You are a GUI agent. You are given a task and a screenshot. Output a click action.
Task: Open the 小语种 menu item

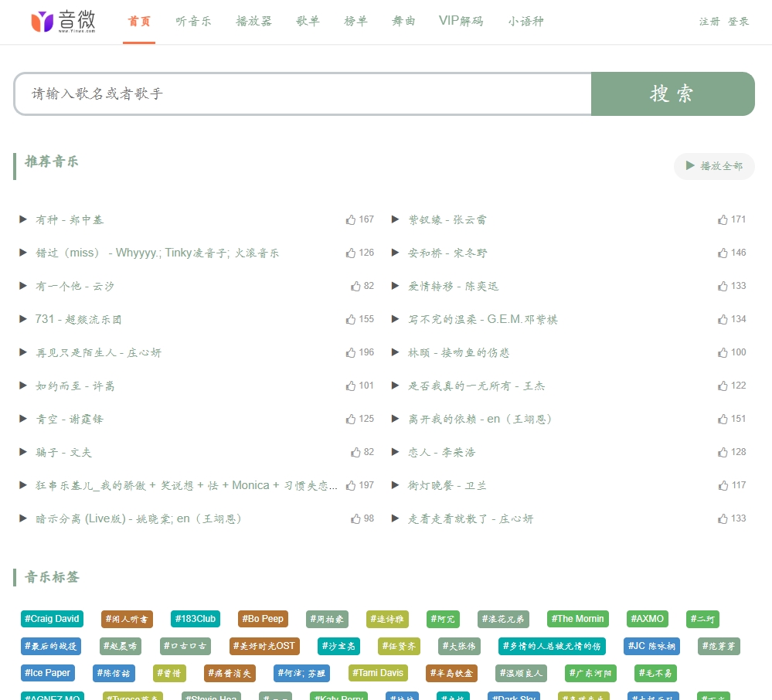point(525,21)
